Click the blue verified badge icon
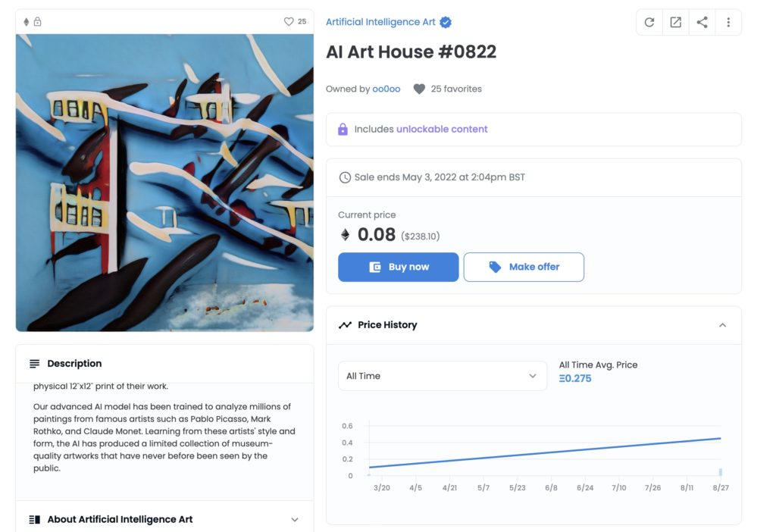This screenshot has width=776, height=532. (x=446, y=22)
